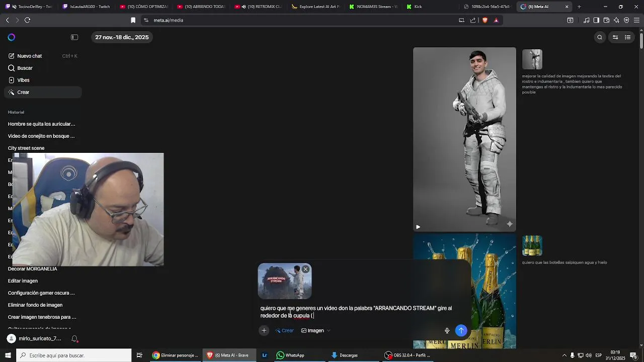Click the Windows taskbar search box
Image resolution: width=644 pixels, height=362 pixels.
point(74,355)
